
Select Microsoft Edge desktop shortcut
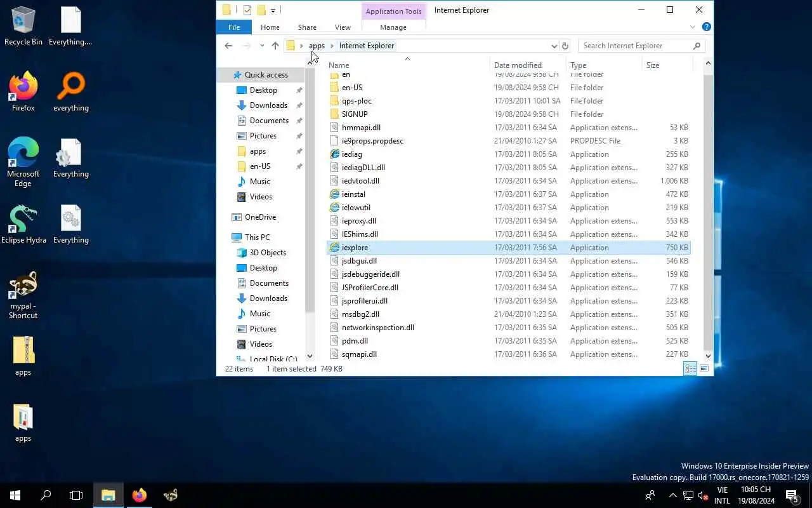tap(23, 163)
